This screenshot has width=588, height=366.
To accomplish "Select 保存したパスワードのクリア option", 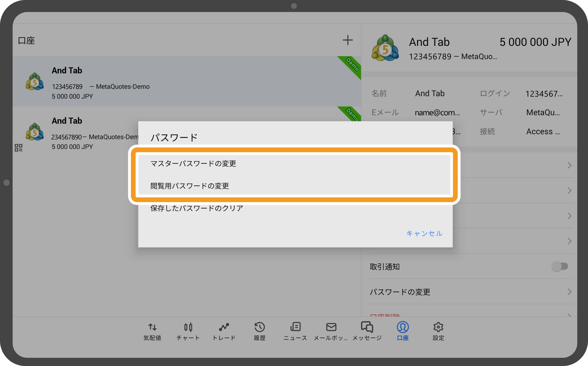I will [196, 208].
